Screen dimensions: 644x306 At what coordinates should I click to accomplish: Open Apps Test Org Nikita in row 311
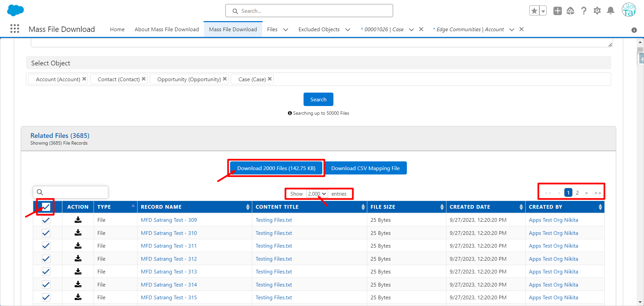553,246
